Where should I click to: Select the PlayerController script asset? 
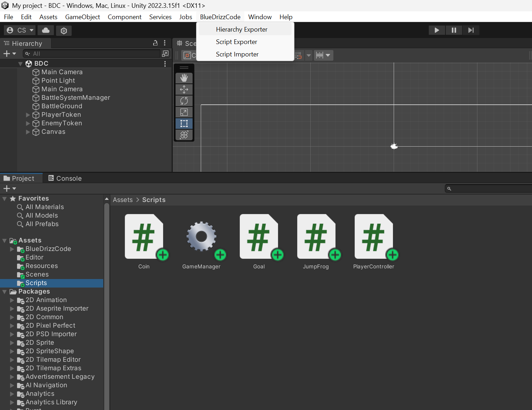tap(374, 242)
